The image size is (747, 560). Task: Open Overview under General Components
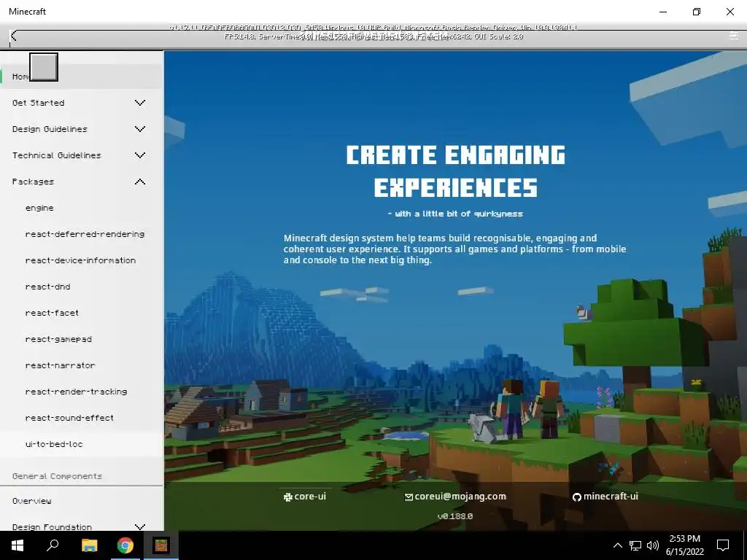point(32,501)
